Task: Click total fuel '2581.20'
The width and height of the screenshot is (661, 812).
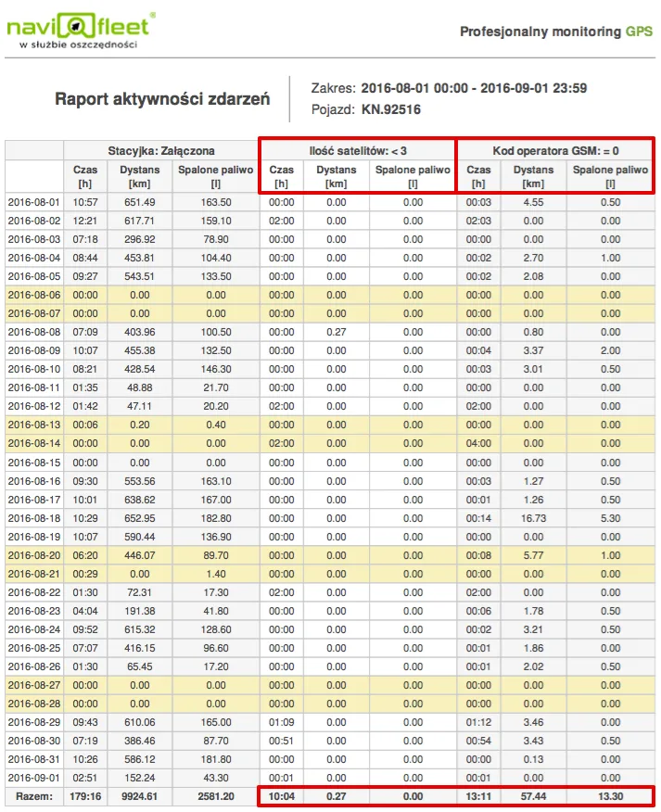Action: pyautogui.click(x=216, y=797)
